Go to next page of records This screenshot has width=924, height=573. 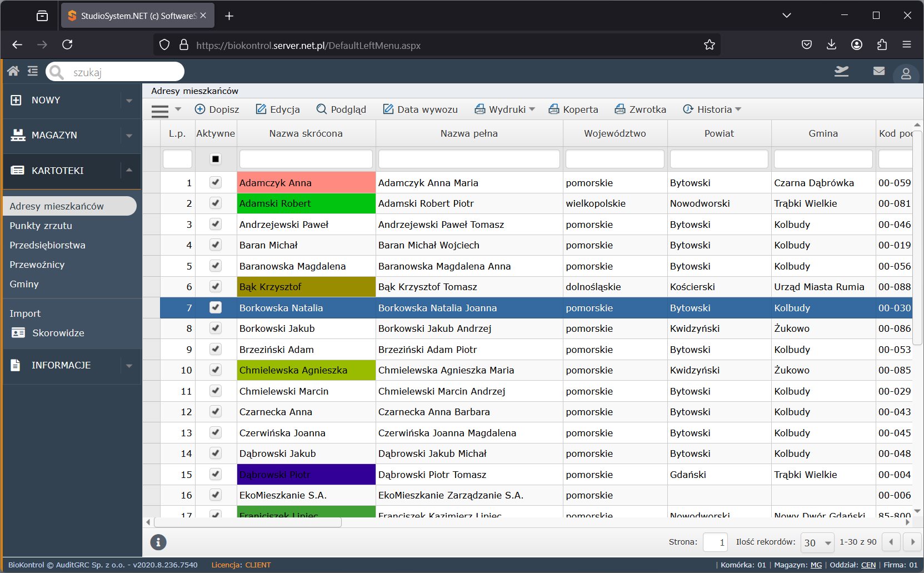click(x=912, y=542)
